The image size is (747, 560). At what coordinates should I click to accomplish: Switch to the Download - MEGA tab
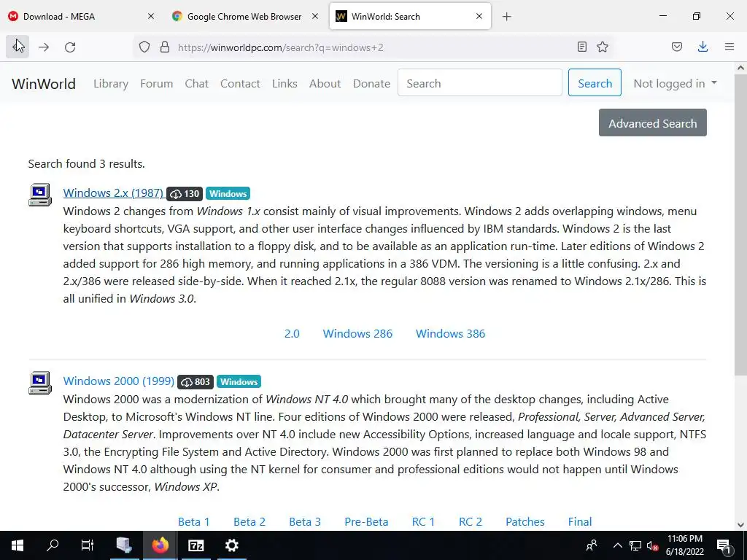click(x=82, y=17)
